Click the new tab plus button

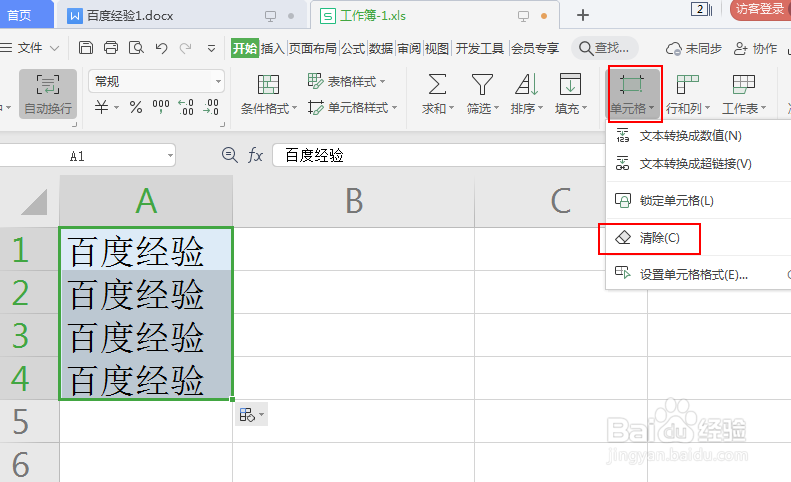click(583, 15)
